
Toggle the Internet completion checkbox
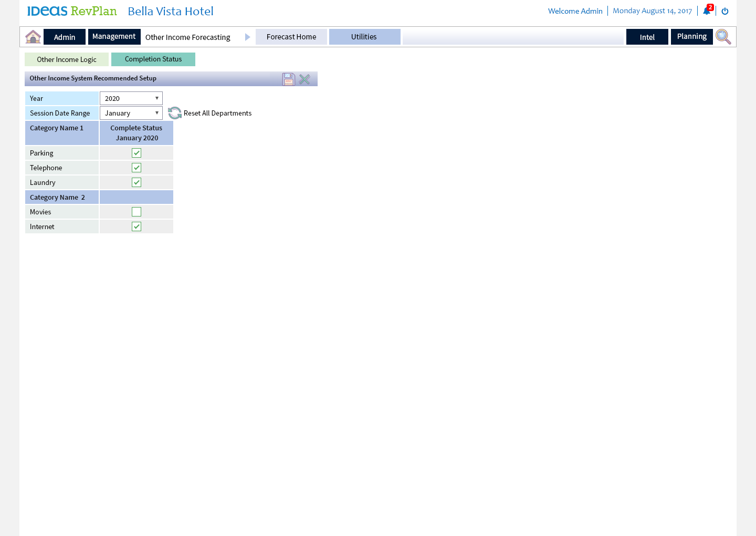click(x=136, y=226)
